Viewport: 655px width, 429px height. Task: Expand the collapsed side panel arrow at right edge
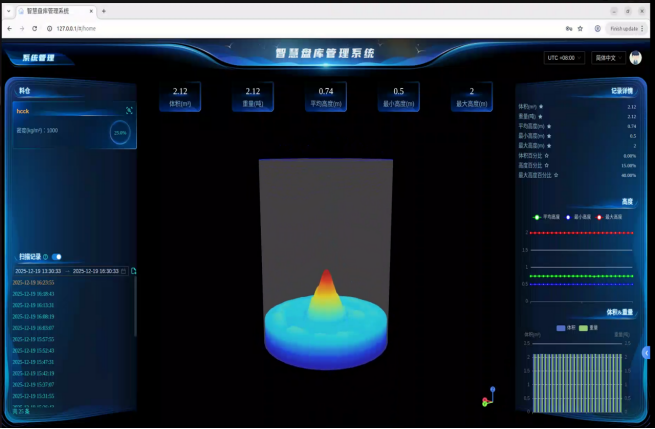coord(647,352)
